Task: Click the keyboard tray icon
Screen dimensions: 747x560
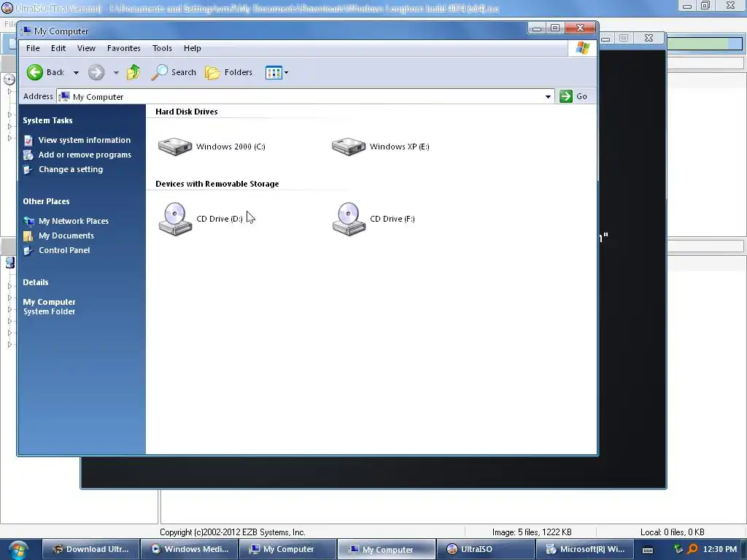Action: 648,550
